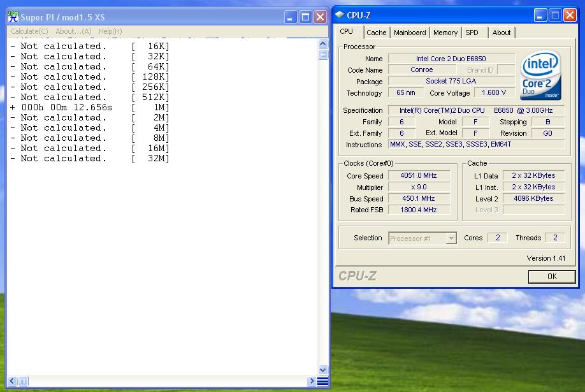The image size is (585, 392).
Task: Open the Calculate(C) menu in Super PI
Action: (x=29, y=31)
